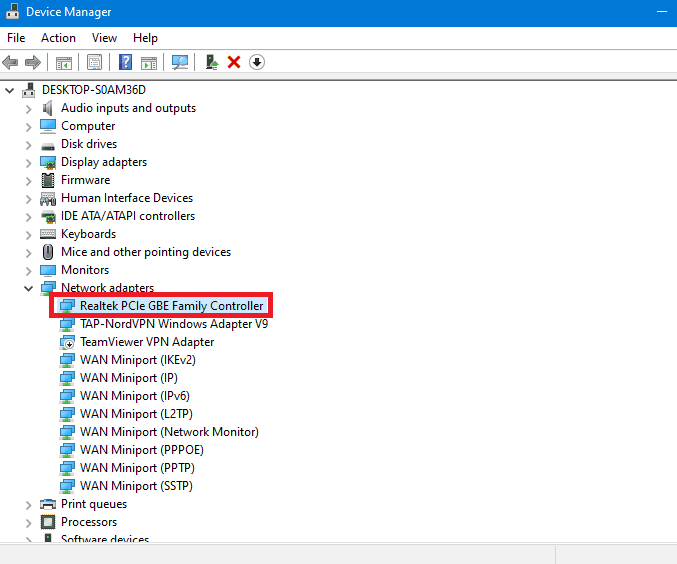Select the TeamViewer VPN Adapter device
This screenshot has width=677, height=564.
coord(147,342)
